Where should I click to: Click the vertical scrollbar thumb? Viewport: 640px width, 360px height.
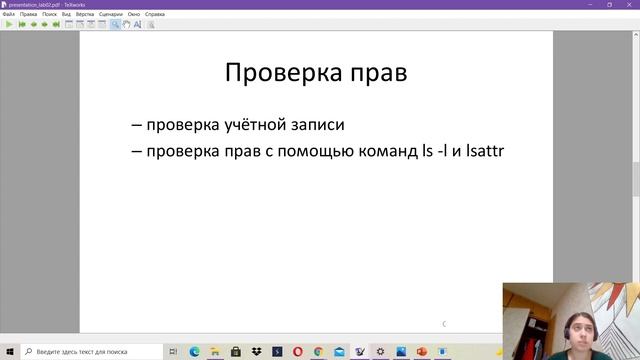636,180
